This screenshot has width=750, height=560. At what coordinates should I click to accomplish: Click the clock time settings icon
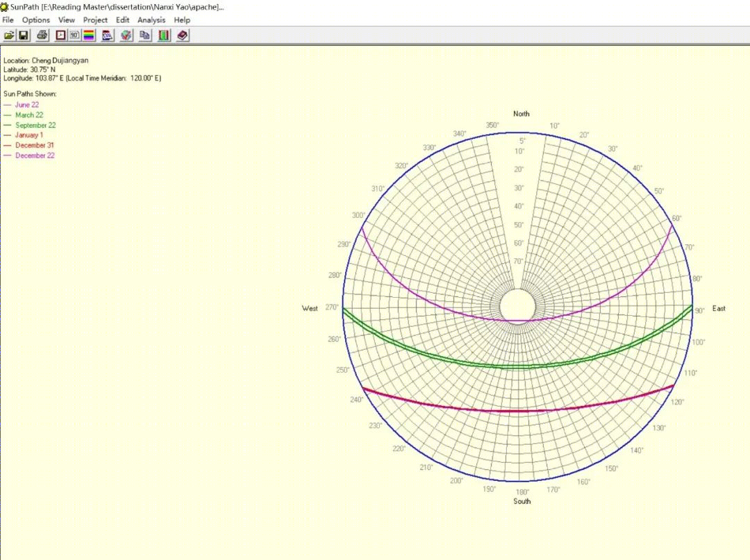[61, 35]
